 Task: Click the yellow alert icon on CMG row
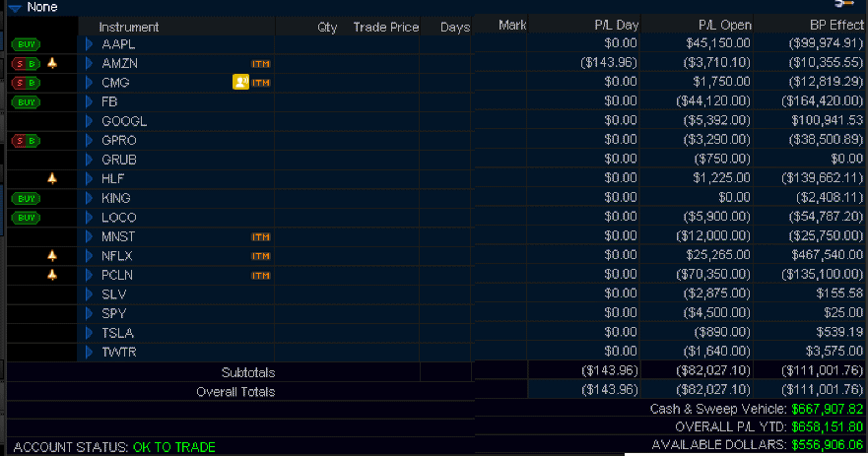click(x=240, y=83)
